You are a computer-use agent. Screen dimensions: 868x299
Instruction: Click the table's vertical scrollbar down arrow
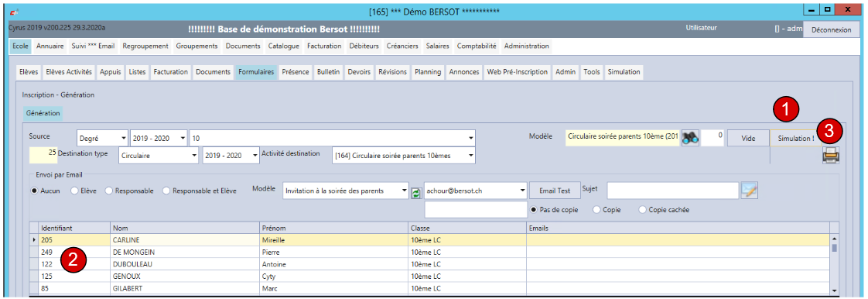coord(834,290)
